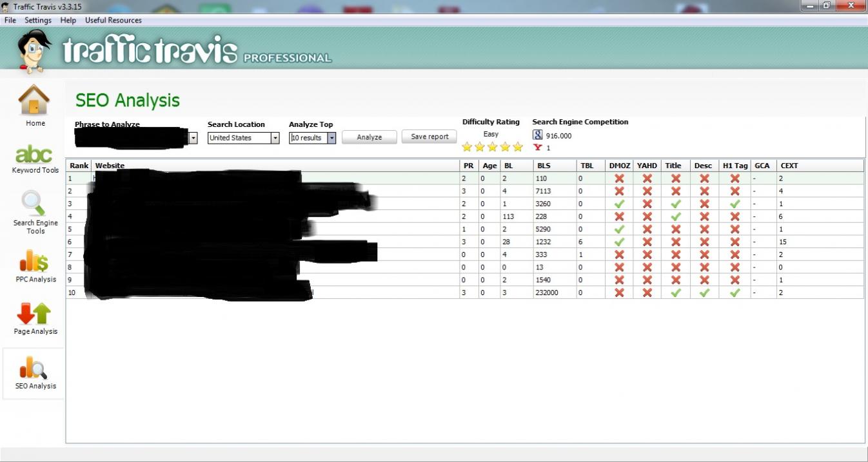Click the TBL value 6

[x=580, y=242]
